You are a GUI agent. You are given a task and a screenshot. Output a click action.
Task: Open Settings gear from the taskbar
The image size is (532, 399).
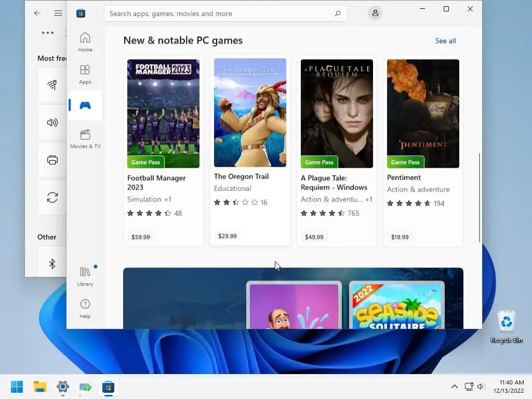63,387
